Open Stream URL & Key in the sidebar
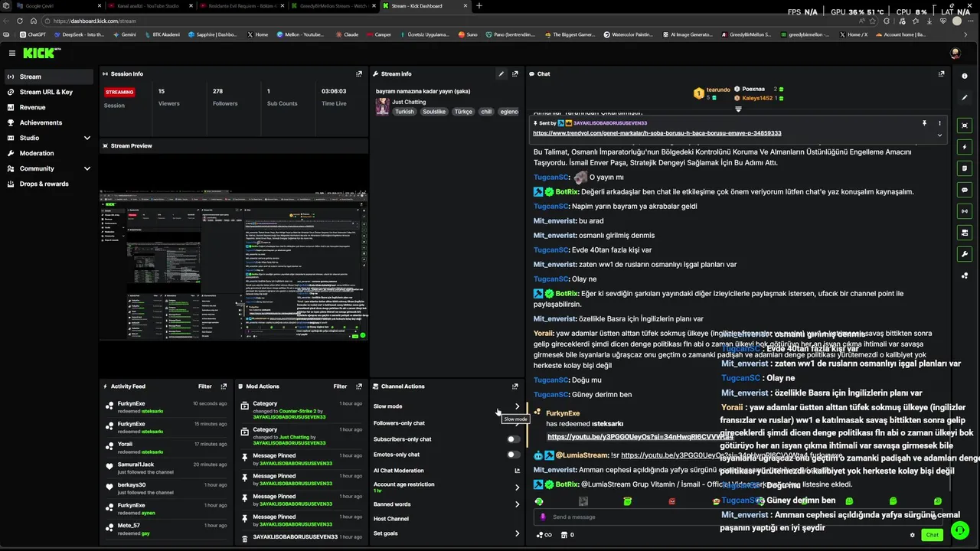The width and height of the screenshot is (980, 551). coord(48,92)
